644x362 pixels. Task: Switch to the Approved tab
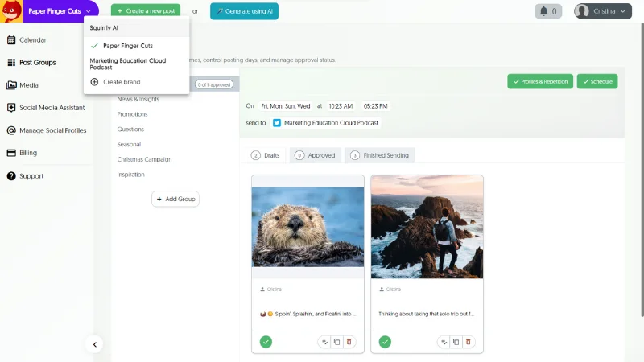pos(316,155)
